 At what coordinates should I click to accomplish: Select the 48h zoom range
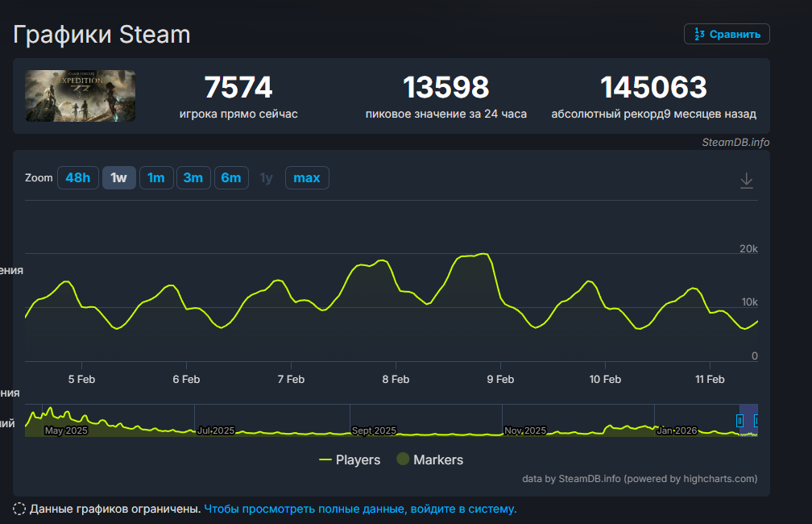(77, 178)
